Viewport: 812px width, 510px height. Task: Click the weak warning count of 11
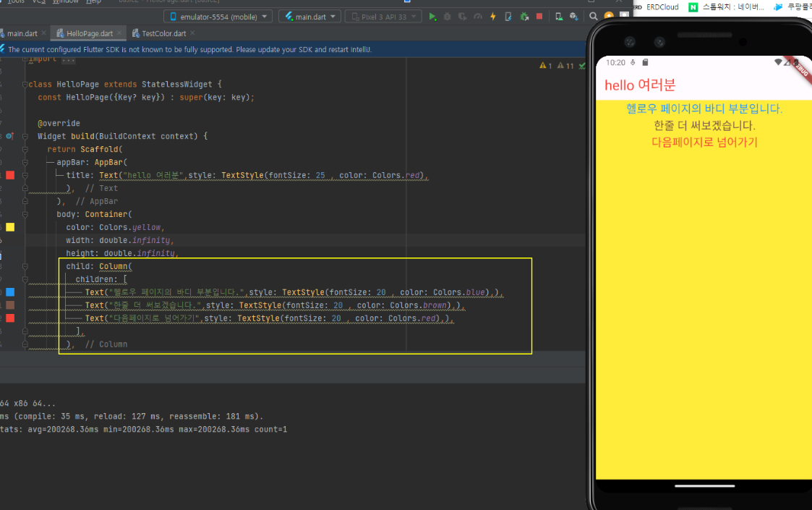point(565,66)
